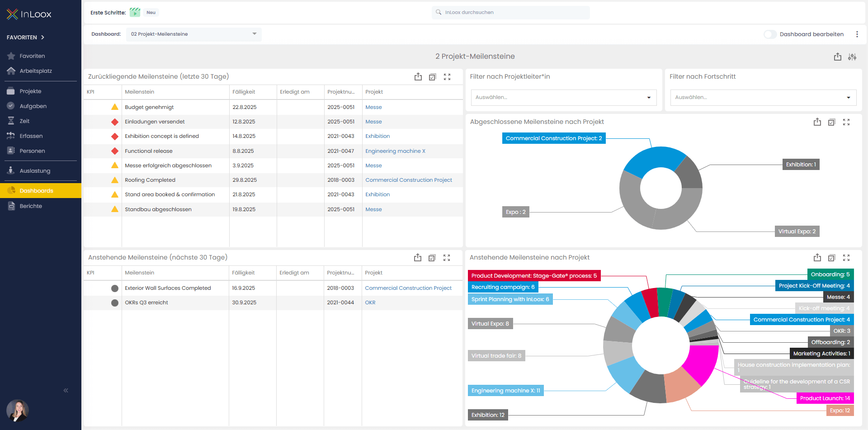Export the Anstehende Meilensteine table
868x430 pixels.
point(417,258)
